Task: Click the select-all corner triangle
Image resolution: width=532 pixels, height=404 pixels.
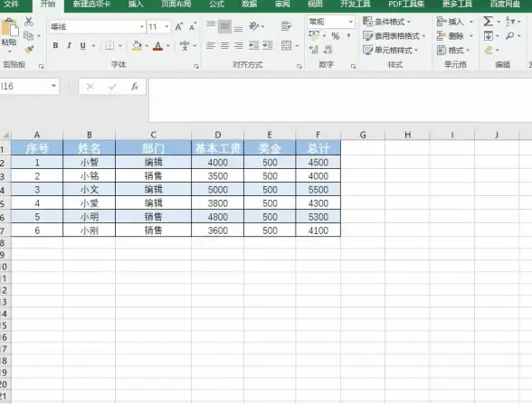Action: (6, 135)
